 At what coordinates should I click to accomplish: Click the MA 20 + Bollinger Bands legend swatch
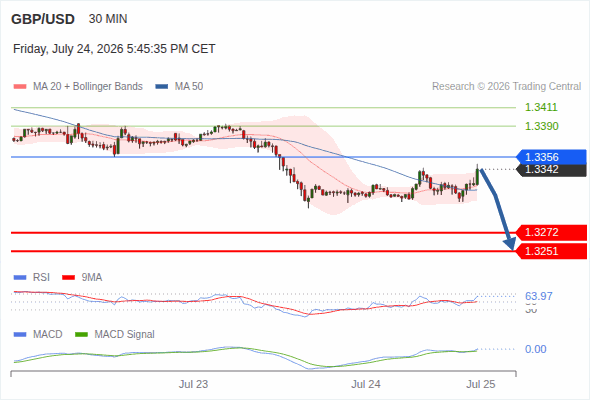click(20, 87)
